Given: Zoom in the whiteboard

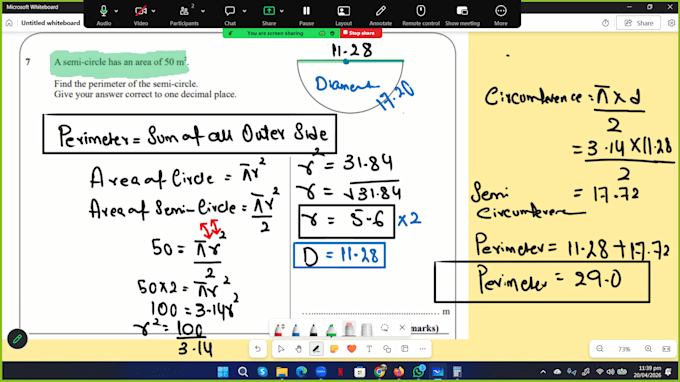Looking at the screenshot, I should point(648,349).
